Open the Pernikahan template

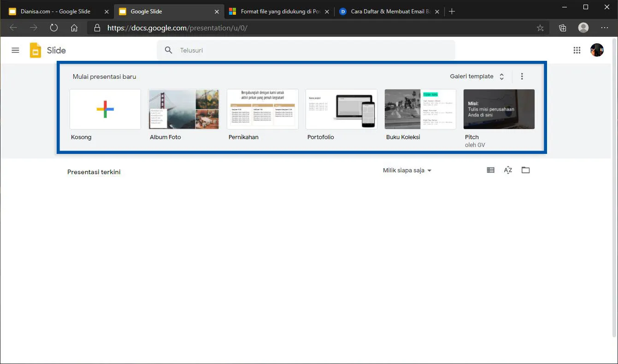pyautogui.click(x=262, y=109)
